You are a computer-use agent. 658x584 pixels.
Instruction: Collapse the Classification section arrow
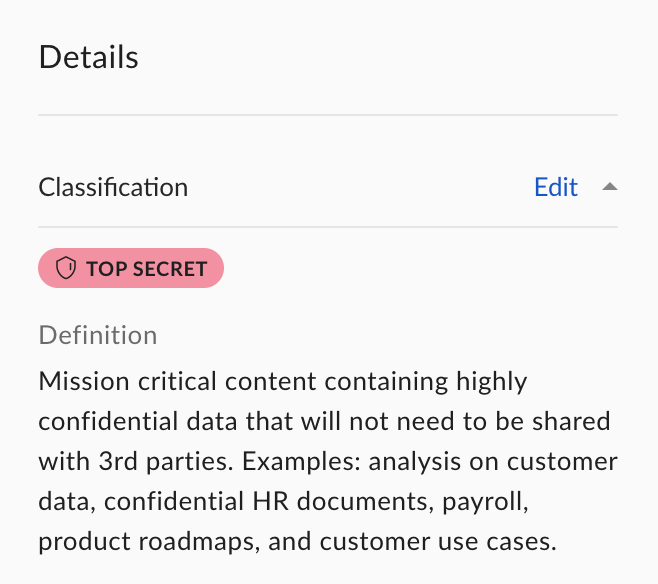610,187
